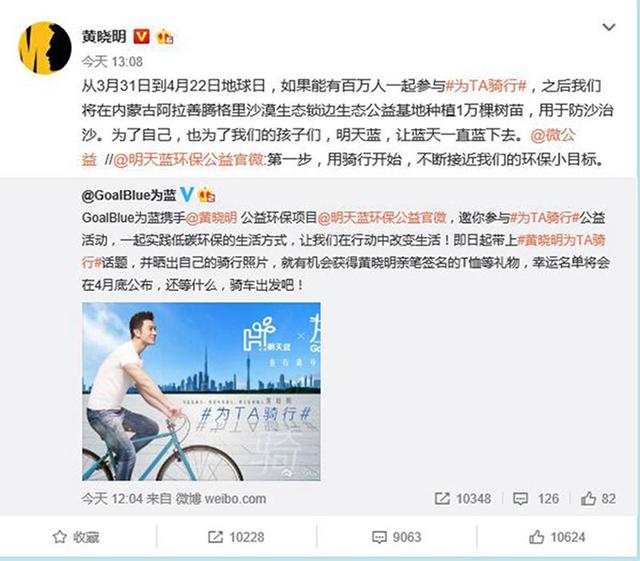Toggle like on post with 10624
This screenshot has width=640, height=561.
[557, 537]
